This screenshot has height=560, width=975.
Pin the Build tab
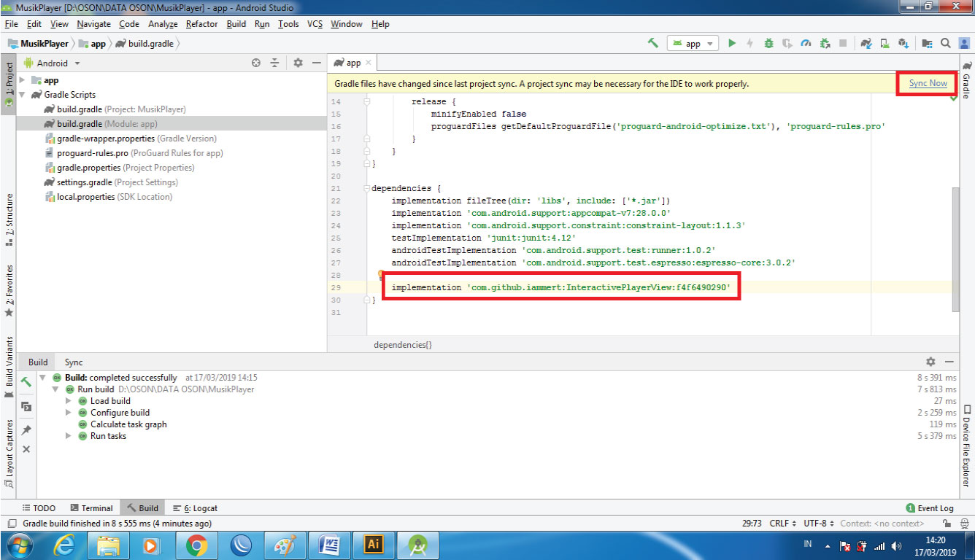pyautogui.click(x=26, y=430)
